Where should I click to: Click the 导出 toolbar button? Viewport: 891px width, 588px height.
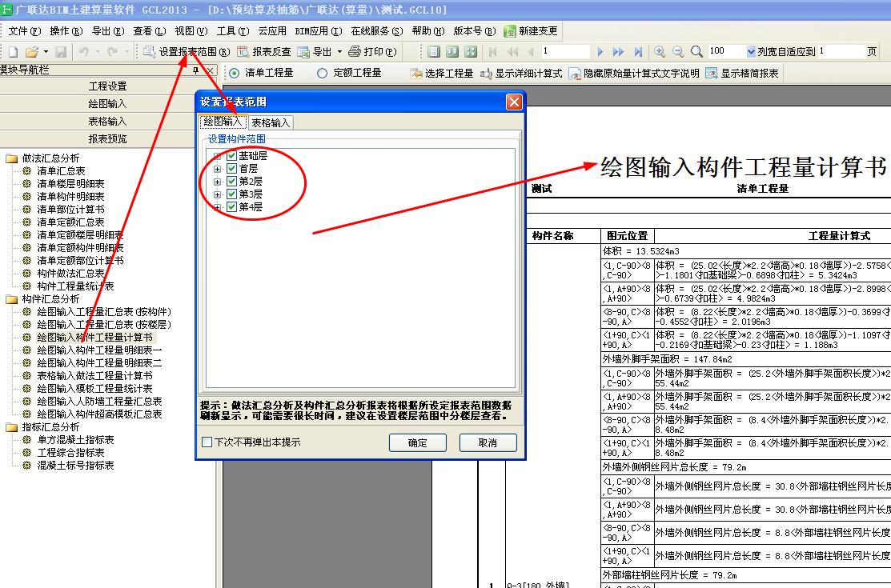point(315,52)
